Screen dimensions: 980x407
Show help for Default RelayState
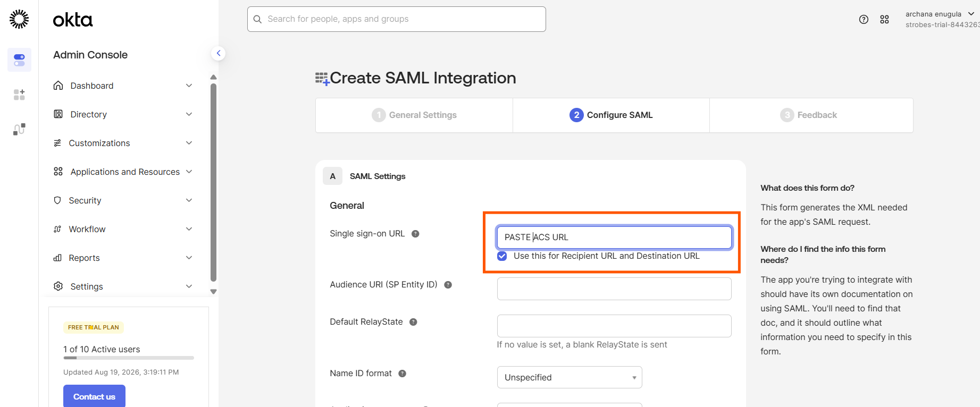pyautogui.click(x=413, y=322)
